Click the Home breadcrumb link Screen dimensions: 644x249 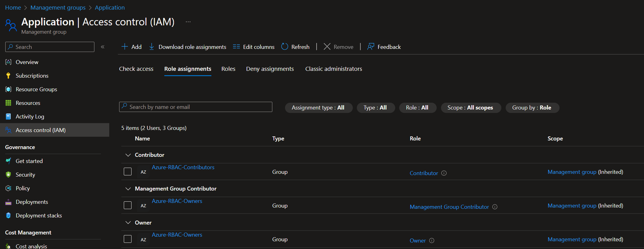pos(13,7)
